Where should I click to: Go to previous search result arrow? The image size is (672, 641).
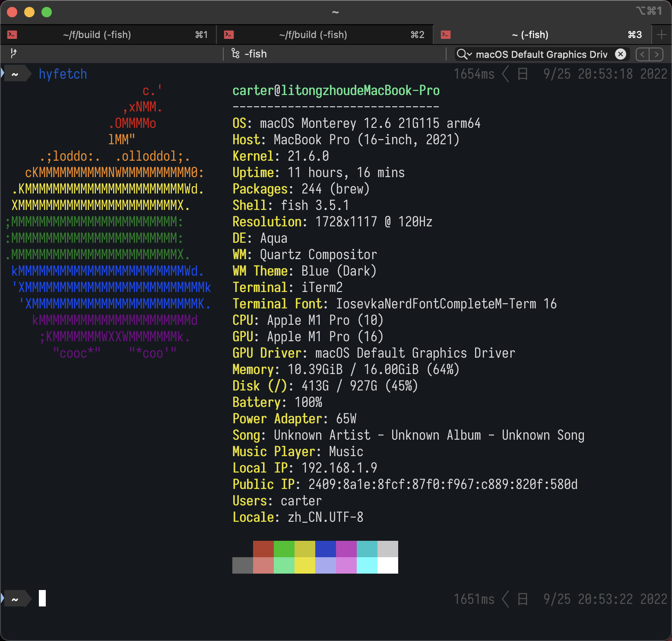pos(643,54)
